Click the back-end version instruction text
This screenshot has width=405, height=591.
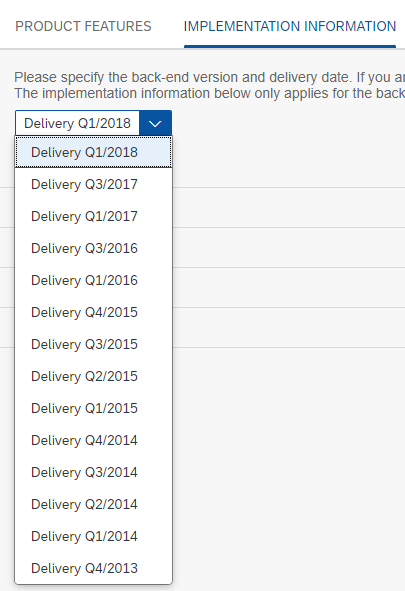tap(209, 77)
